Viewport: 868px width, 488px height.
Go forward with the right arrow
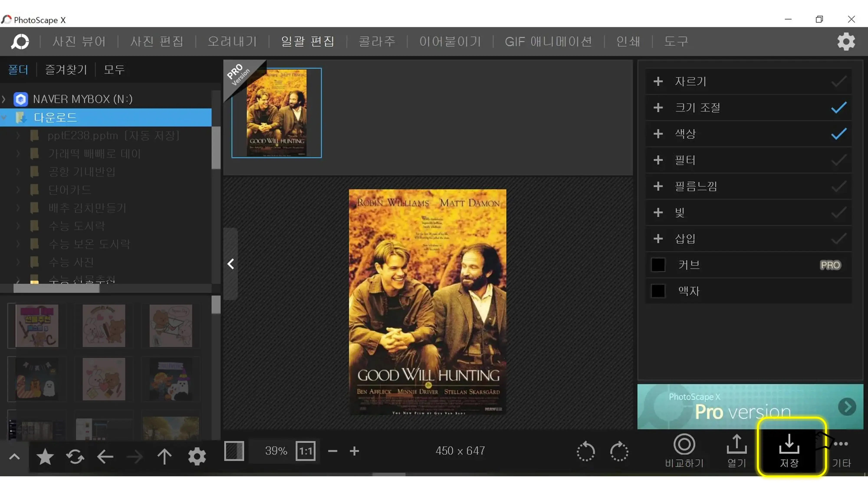135,457
